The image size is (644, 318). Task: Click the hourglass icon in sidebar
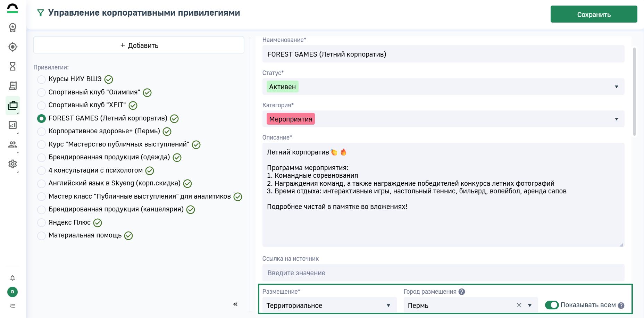[12, 66]
